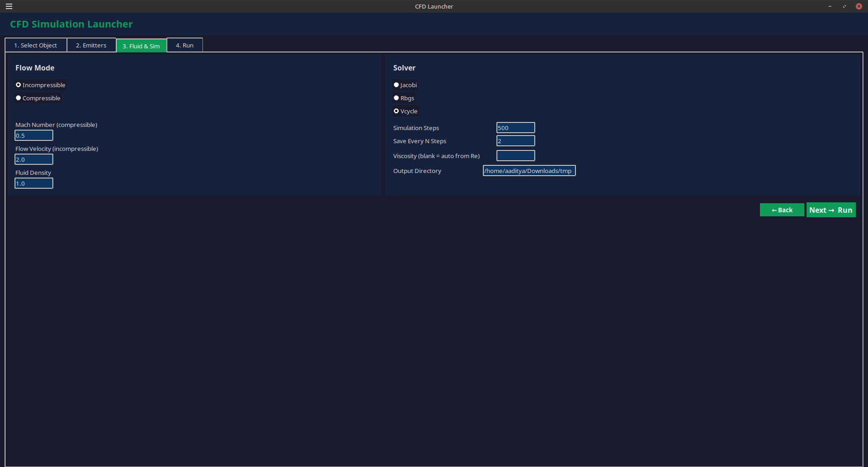
Task: Open the 3. Fluid & Sim tab
Action: [x=142, y=46]
